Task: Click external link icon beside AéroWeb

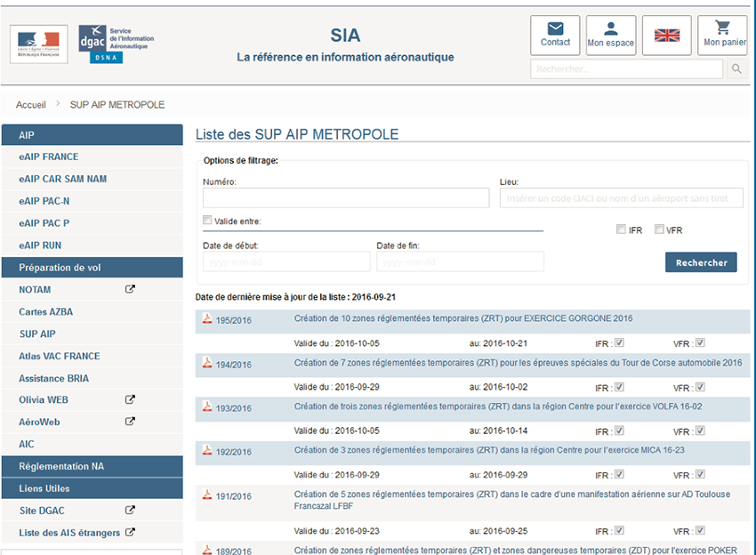Action: [130, 421]
